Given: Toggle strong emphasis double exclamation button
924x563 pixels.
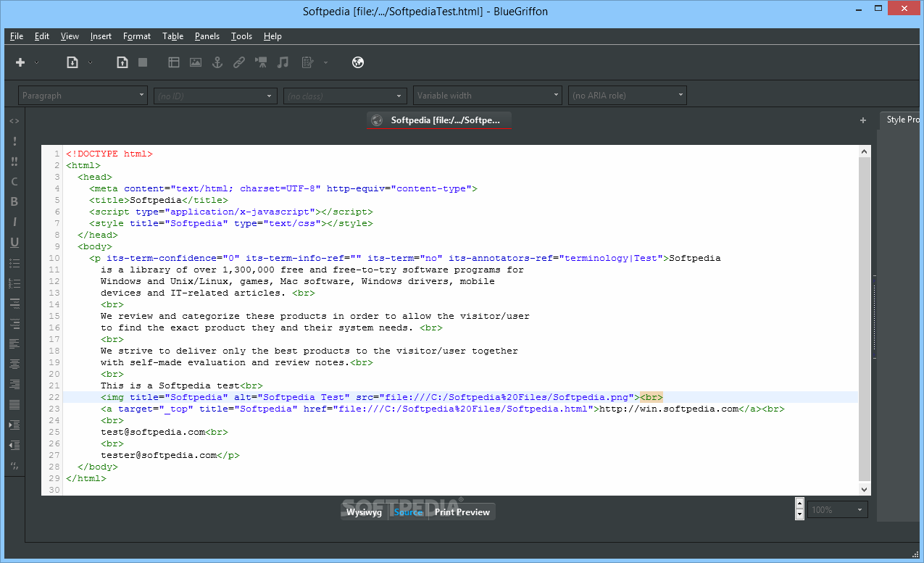Looking at the screenshot, I should pyautogui.click(x=14, y=162).
